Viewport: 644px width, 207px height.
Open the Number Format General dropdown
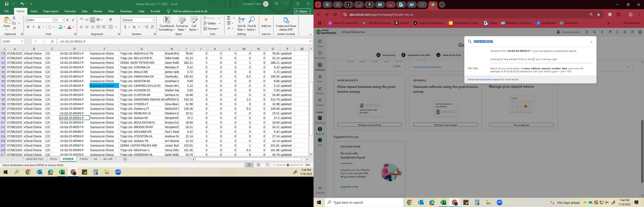[x=153, y=20]
